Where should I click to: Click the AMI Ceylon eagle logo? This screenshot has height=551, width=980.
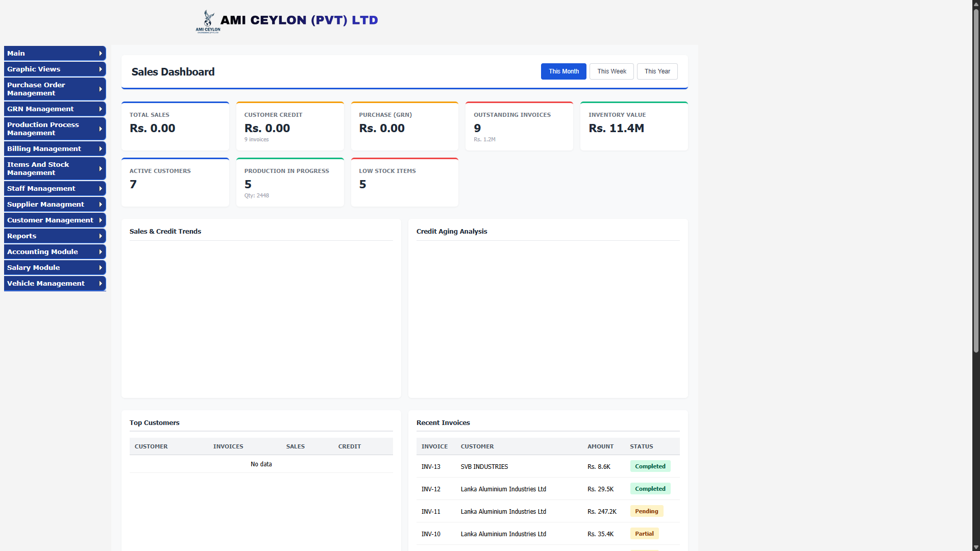208,21
